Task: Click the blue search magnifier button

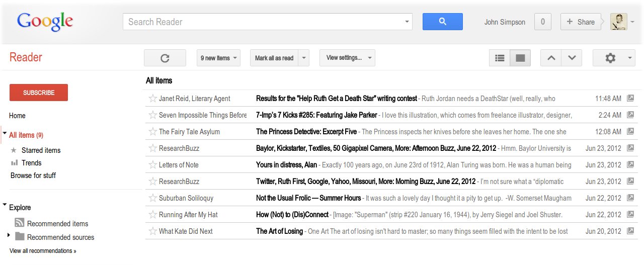Action: (x=443, y=22)
